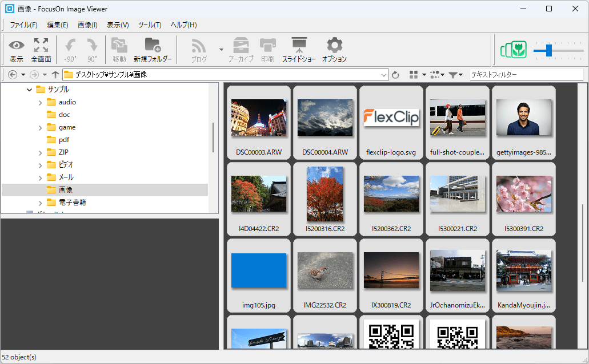Open the ファイル(F) menu
This screenshot has width=589, height=364.
[23, 25]
